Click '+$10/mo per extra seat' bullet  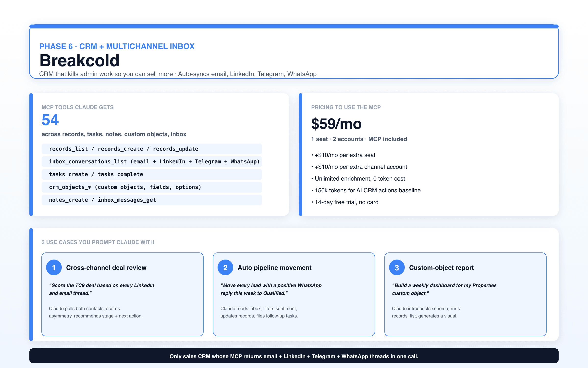click(343, 155)
